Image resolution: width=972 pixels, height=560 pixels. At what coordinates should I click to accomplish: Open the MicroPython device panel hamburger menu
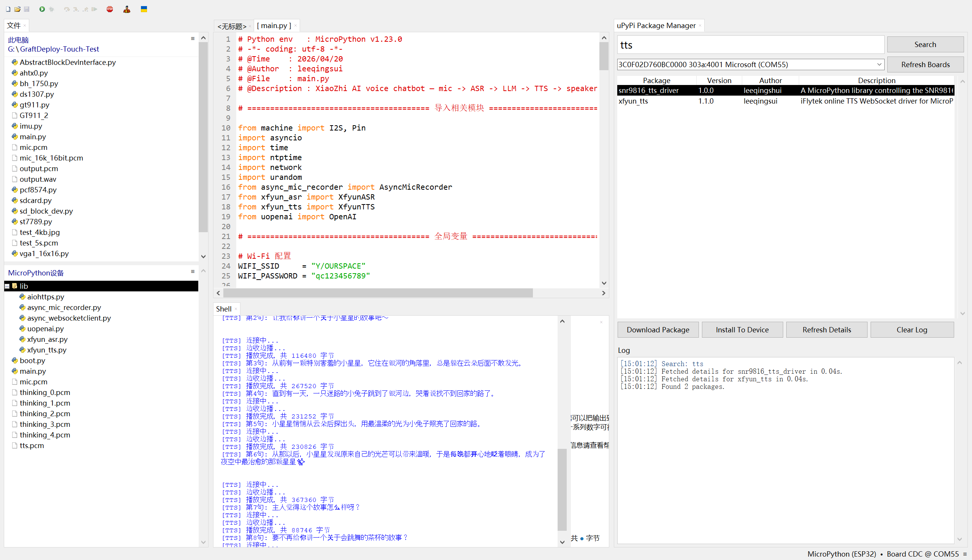(x=193, y=272)
